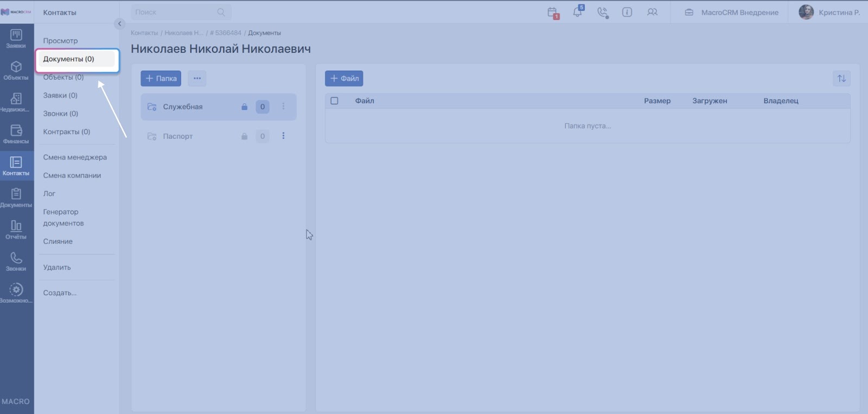This screenshot has height=414, width=868.
Task: Open the calendar icon in top bar
Action: [552, 12]
